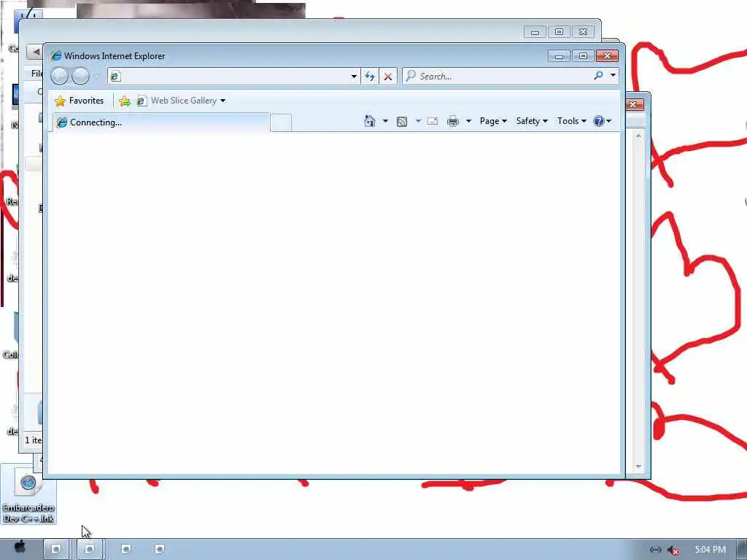Open the first taskbar application button

55,549
